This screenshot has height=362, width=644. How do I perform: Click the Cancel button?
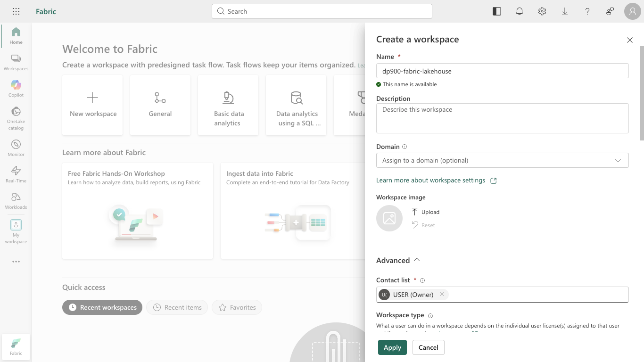pos(429,347)
